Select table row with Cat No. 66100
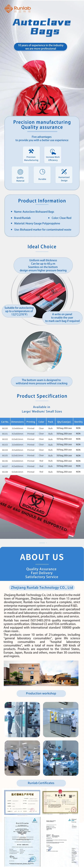 click(x=42, y=428)
